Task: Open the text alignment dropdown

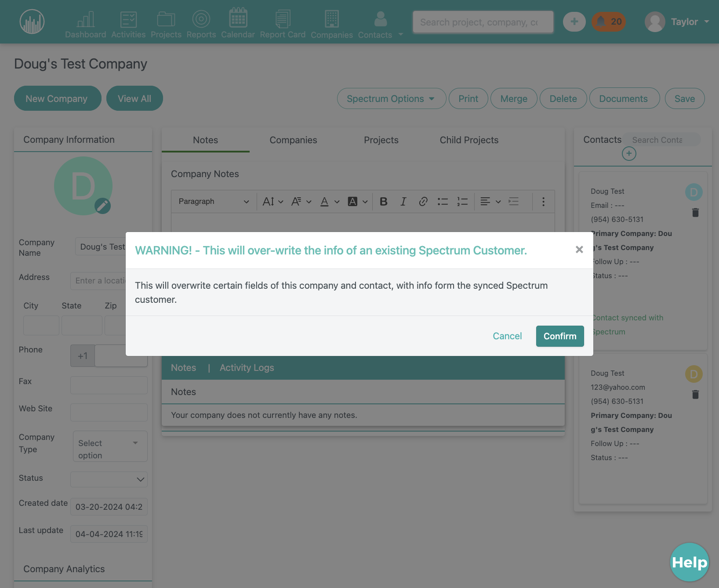Action: [x=490, y=201]
